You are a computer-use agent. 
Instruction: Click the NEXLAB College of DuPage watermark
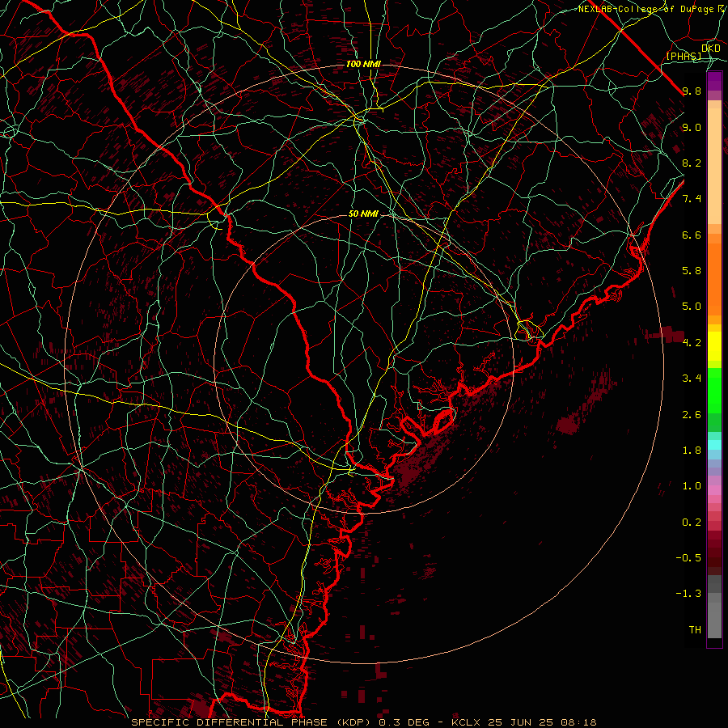pyautogui.click(x=652, y=9)
